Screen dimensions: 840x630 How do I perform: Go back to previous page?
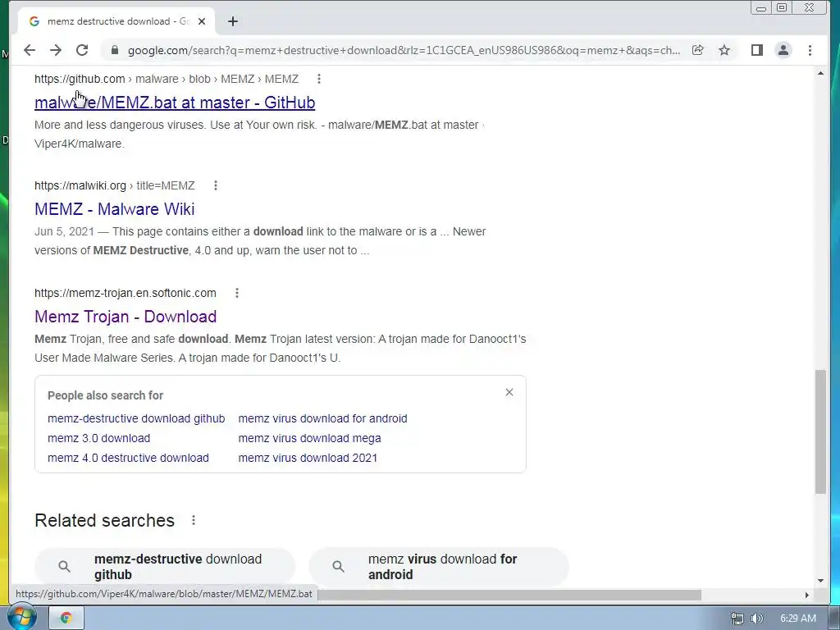30,50
